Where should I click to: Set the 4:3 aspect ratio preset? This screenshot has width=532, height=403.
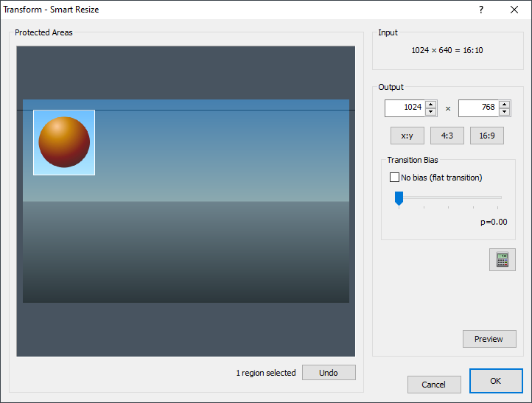point(447,136)
